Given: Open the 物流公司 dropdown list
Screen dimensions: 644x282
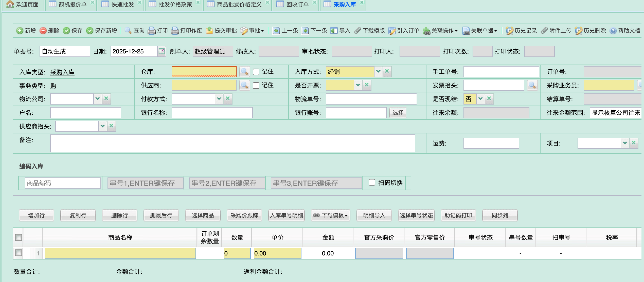Looking at the screenshot, I should click(98, 99).
